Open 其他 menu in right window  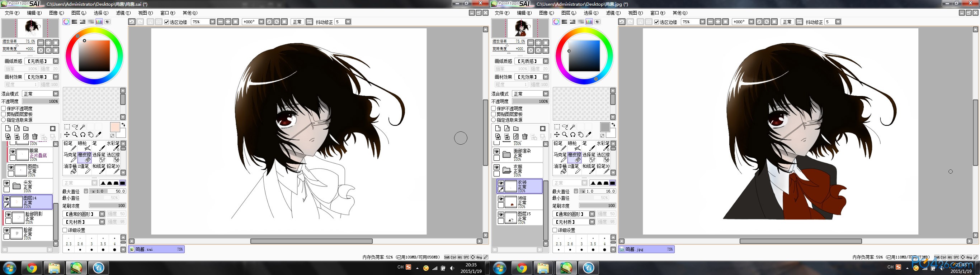pos(680,13)
